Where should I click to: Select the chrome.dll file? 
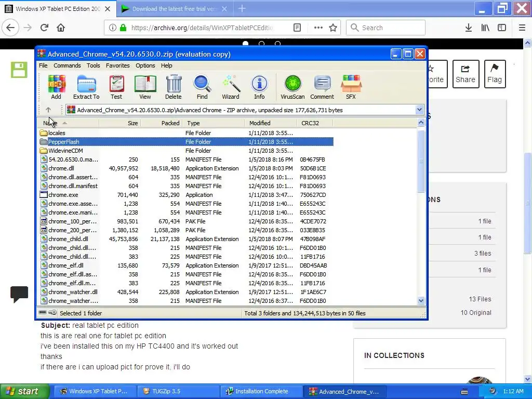61,168
